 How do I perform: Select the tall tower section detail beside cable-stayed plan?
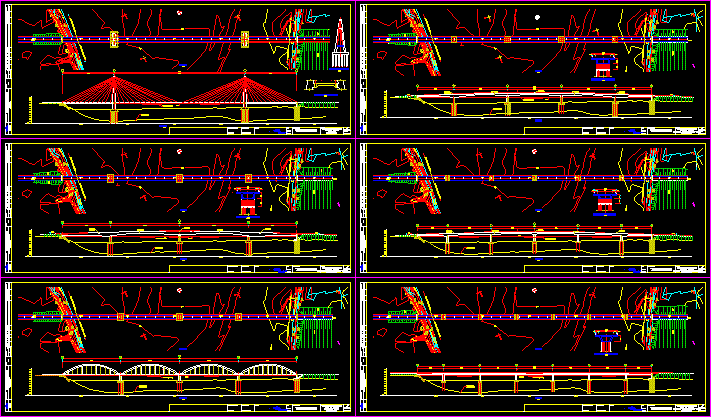point(340,44)
